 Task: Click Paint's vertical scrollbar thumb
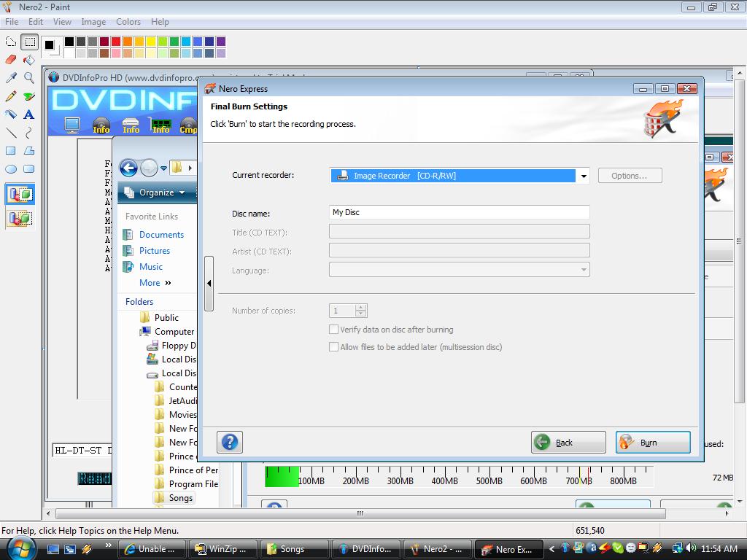coord(740,241)
